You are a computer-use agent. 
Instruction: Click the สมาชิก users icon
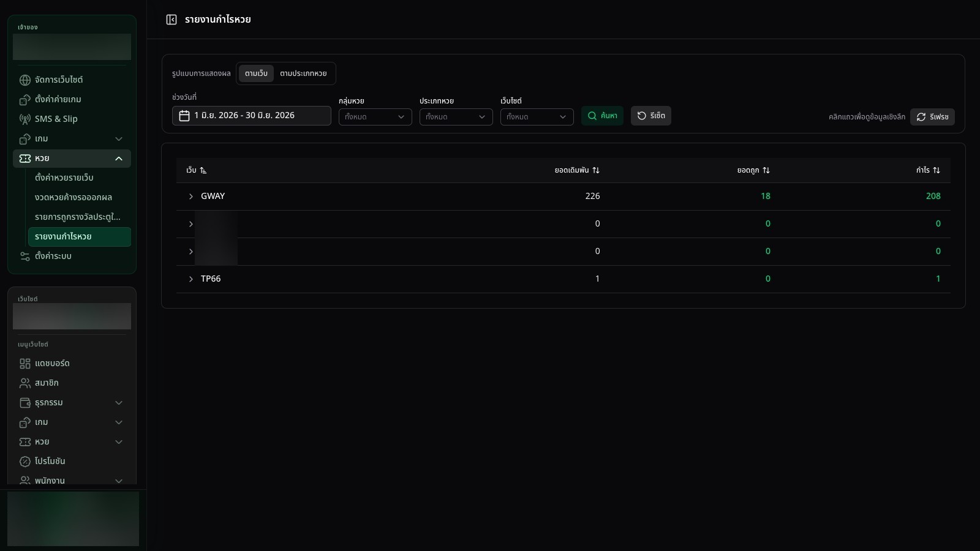coord(25,383)
